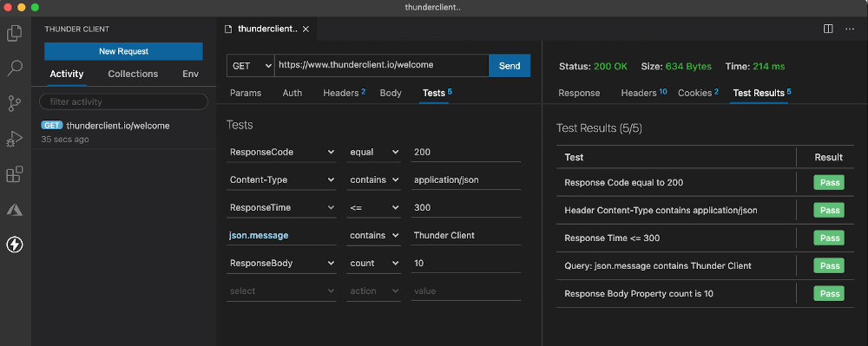Open the contains dropdown in json.message row
868x346 pixels.
click(x=374, y=236)
